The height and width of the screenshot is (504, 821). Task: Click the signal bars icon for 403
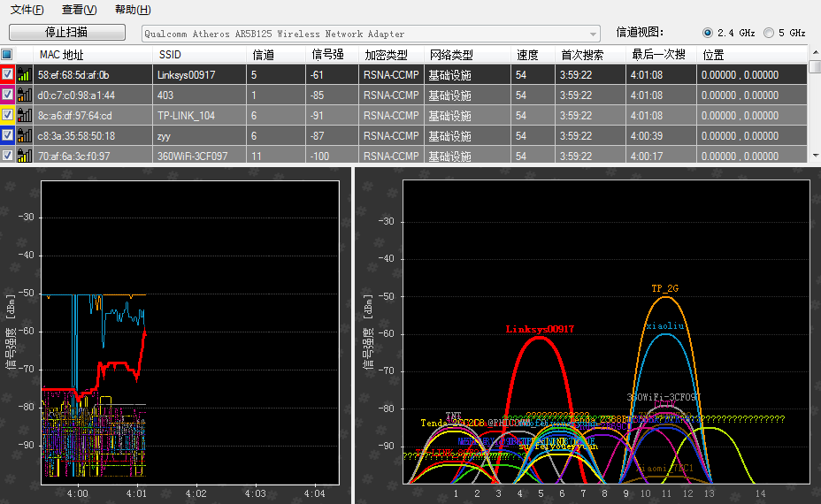(24, 95)
